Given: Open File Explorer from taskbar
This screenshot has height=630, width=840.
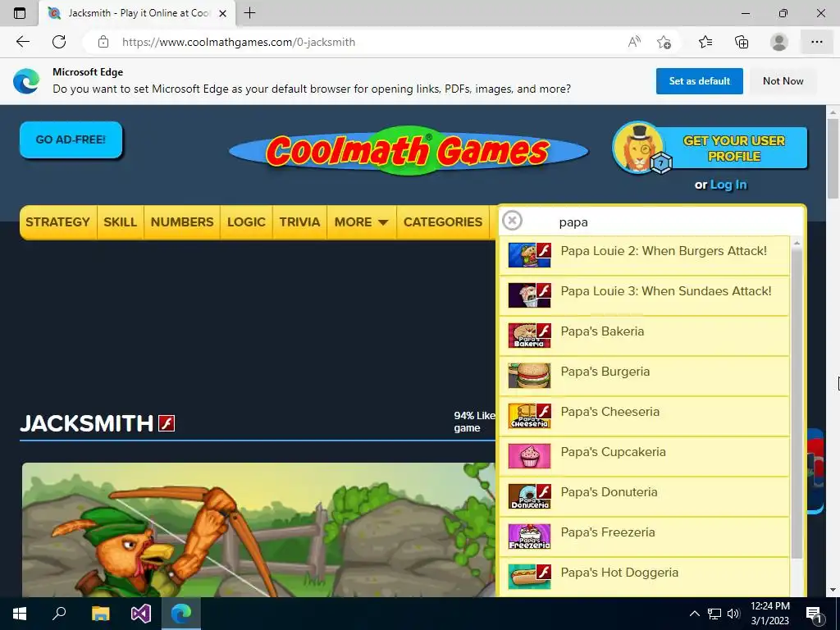Looking at the screenshot, I should coord(100,614).
